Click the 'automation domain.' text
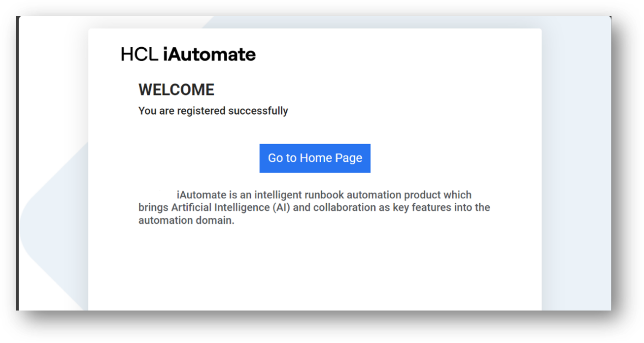The image size is (644, 343). 186,220
